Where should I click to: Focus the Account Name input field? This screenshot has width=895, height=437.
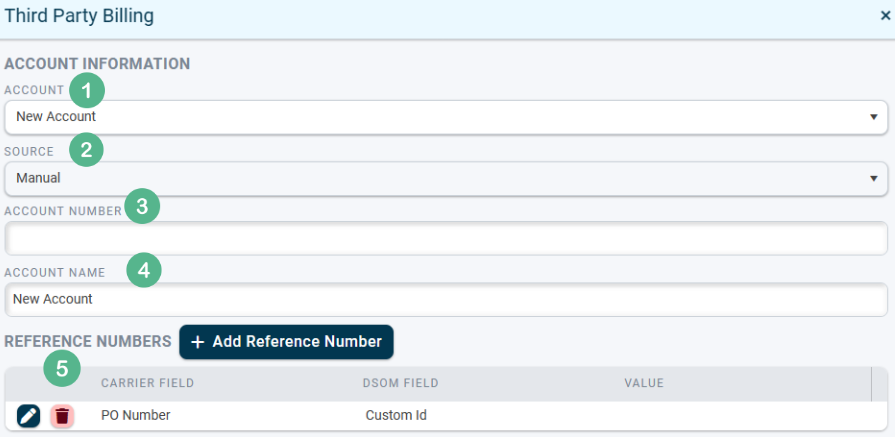(x=446, y=299)
